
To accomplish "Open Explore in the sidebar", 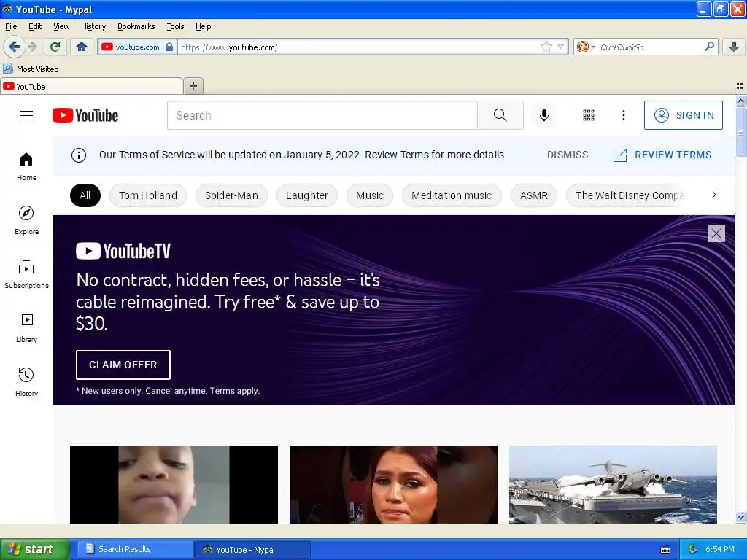I will pos(27,220).
